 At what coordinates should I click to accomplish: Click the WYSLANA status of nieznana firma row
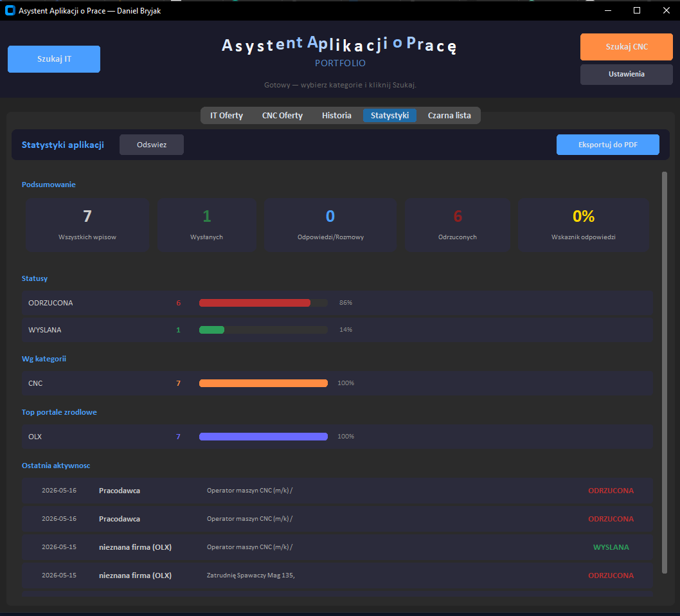click(x=611, y=547)
